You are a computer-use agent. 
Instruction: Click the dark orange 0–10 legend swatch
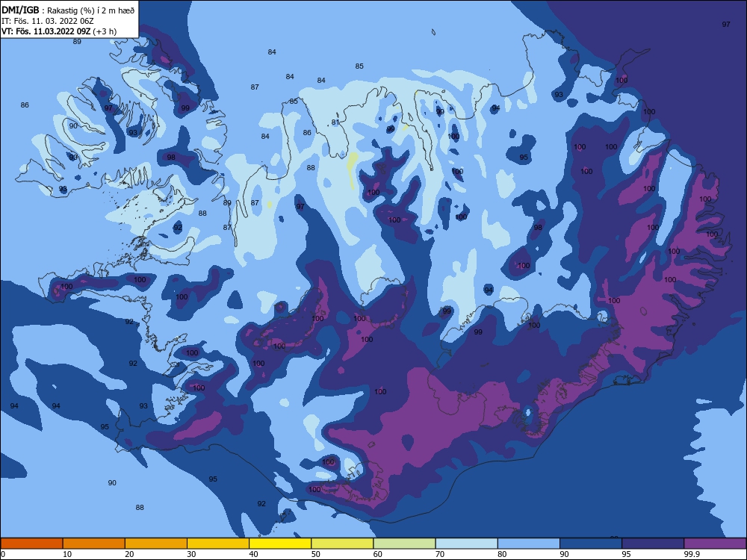click(31, 544)
